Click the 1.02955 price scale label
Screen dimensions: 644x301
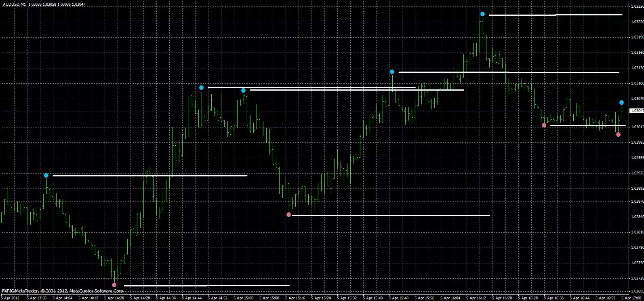pos(637,158)
